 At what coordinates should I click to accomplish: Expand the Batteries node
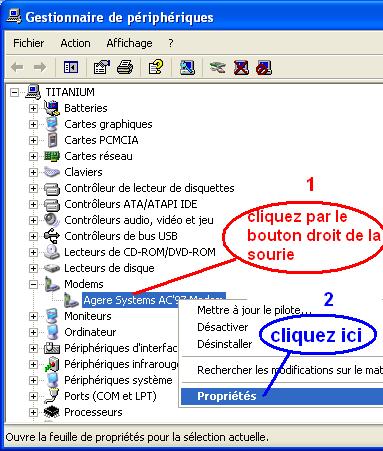(x=33, y=108)
